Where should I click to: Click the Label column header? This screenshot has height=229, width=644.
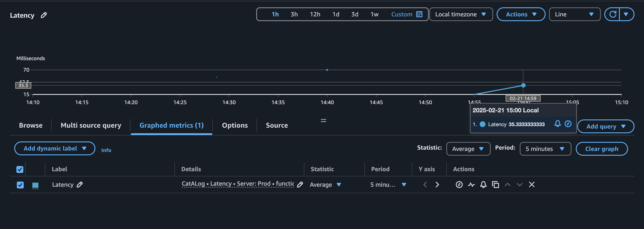click(x=60, y=169)
